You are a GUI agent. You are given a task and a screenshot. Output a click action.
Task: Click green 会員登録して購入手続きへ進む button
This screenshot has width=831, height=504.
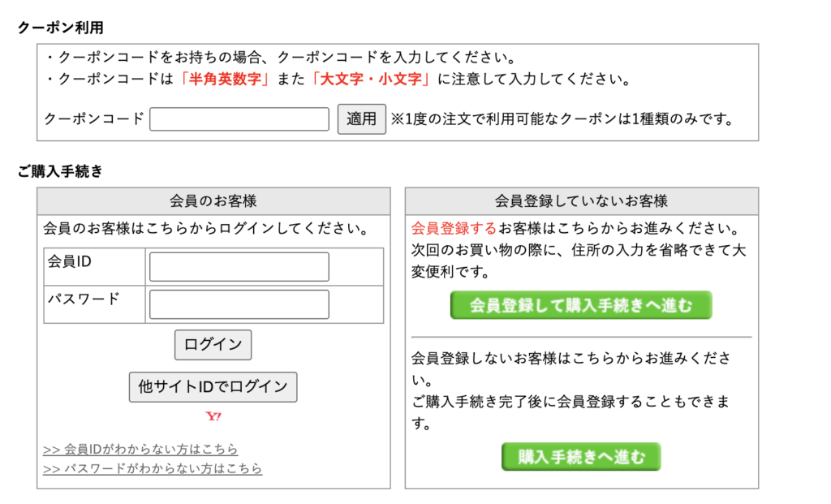(581, 305)
